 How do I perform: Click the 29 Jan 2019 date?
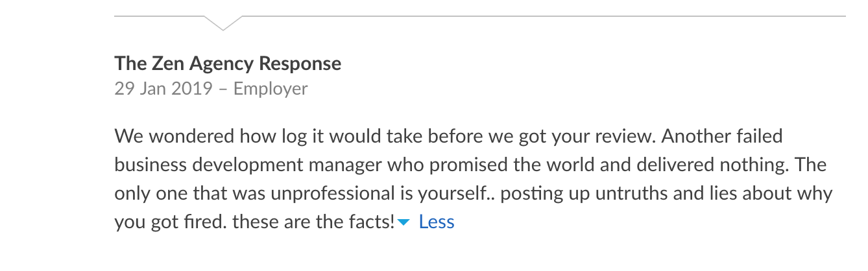click(x=163, y=89)
